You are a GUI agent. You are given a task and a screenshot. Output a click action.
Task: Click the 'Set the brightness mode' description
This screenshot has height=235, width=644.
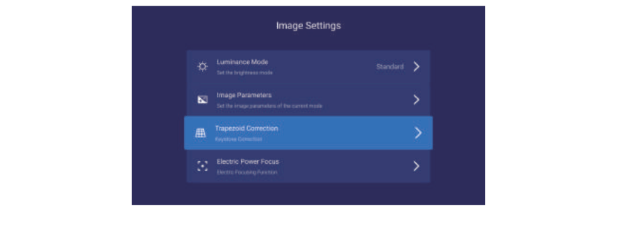coord(245,73)
